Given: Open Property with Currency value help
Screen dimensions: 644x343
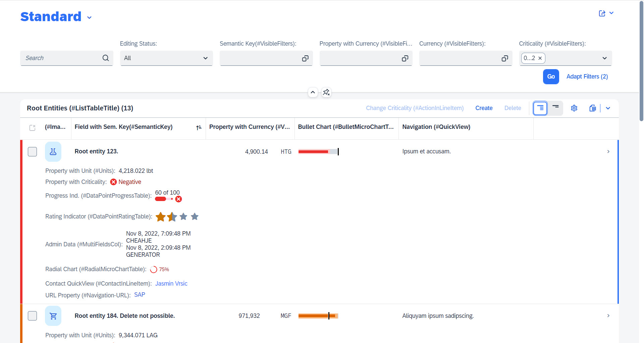Looking at the screenshot, I should 405,58.
